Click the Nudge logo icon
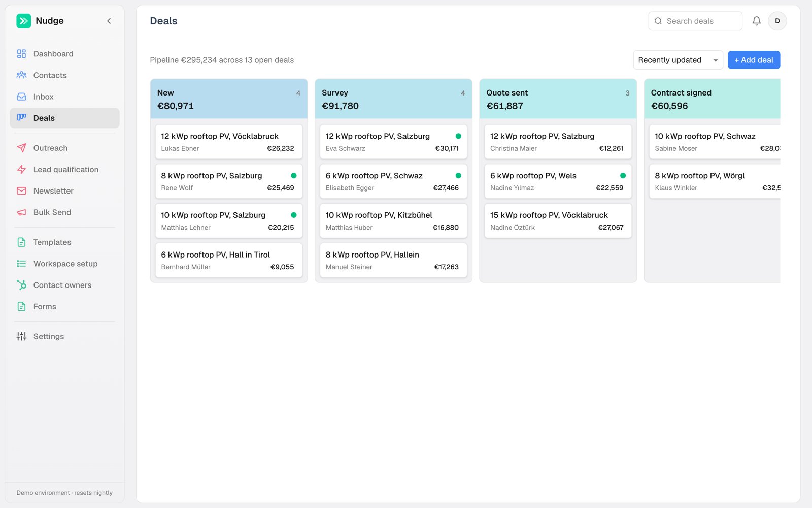The height and width of the screenshot is (508, 812). click(23, 21)
